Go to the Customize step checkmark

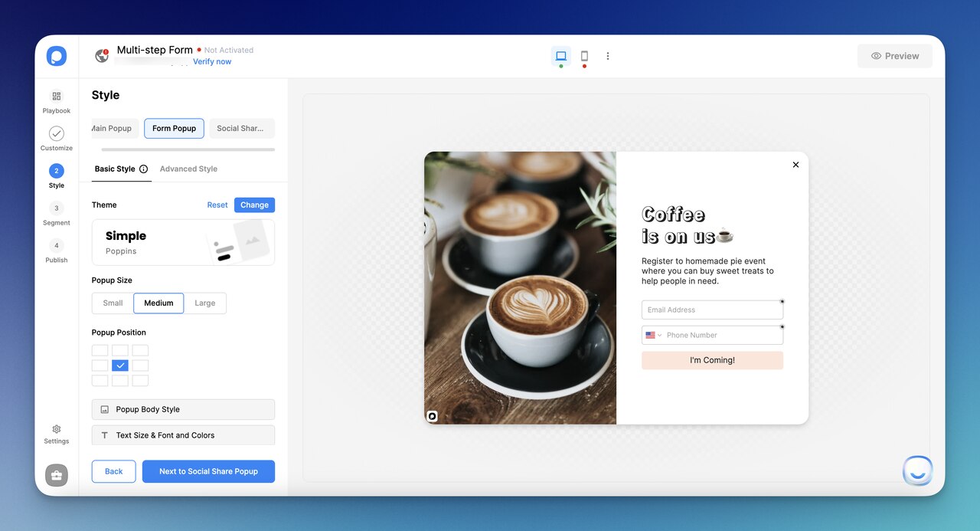(57, 133)
